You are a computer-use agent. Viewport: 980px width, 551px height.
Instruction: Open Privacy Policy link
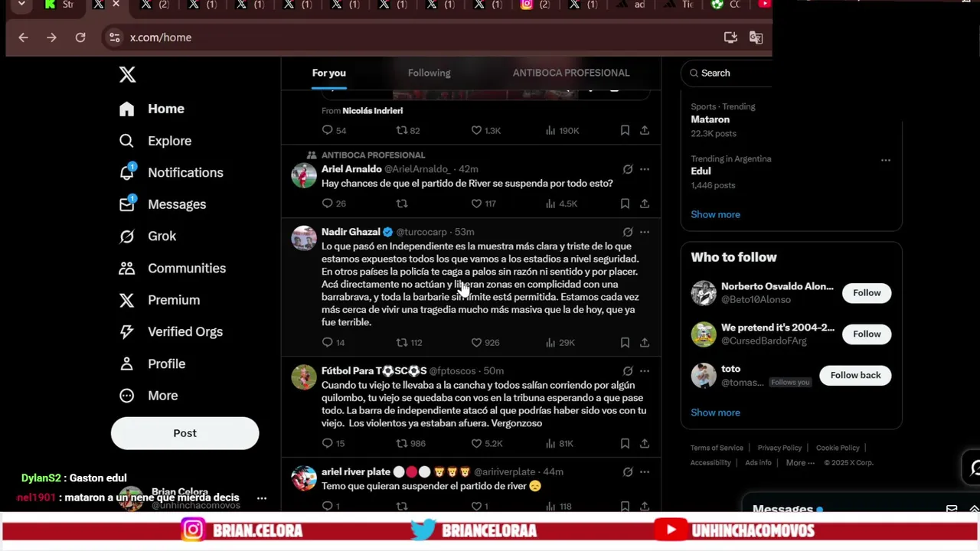click(779, 448)
